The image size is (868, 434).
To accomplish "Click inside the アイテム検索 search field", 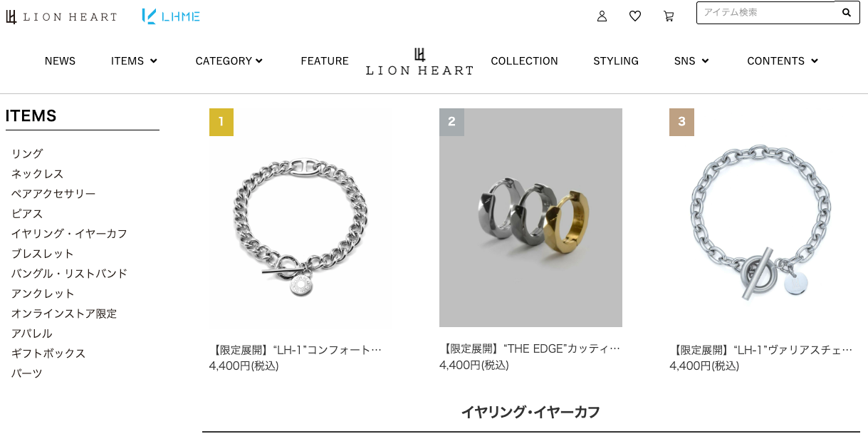I will pyautogui.click(x=765, y=12).
